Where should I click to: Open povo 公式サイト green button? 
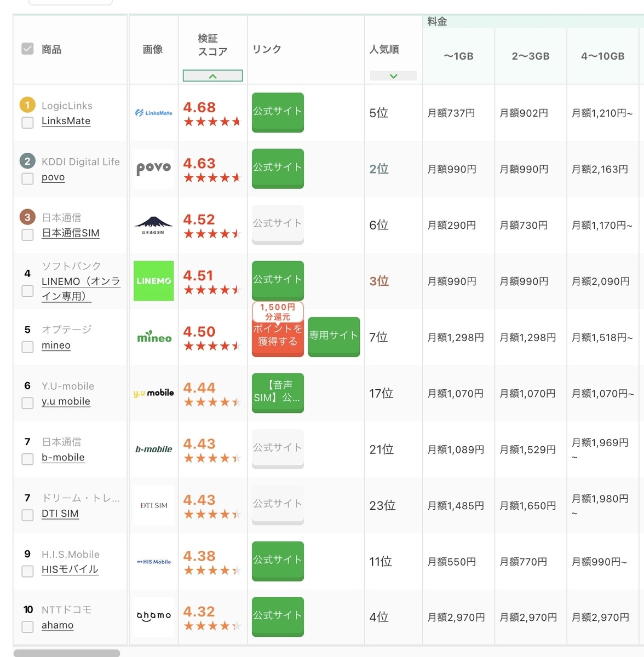pyautogui.click(x=278, y=168)
